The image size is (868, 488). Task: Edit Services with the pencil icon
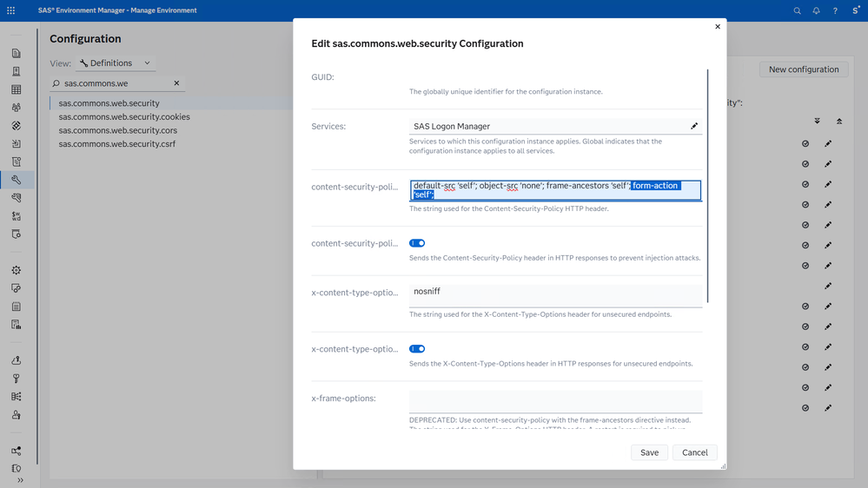(693, 126)
